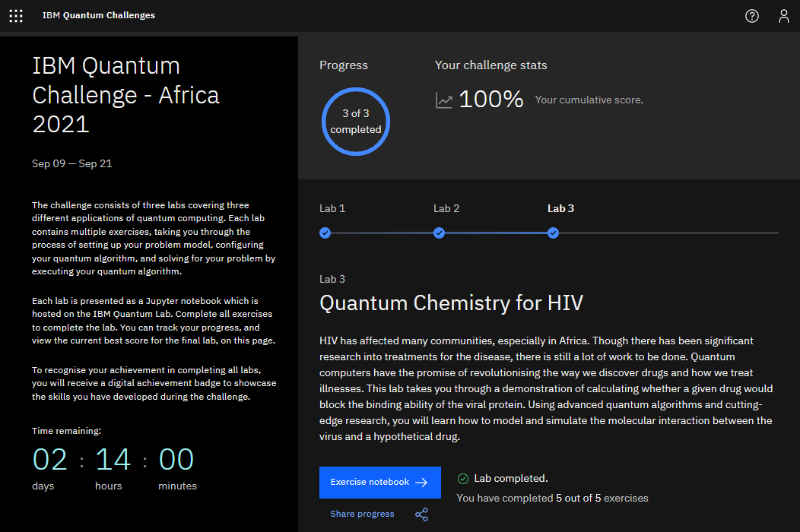Click the Your cumulative score caption
Viewport: 800px width, 532px height.
pyautogui.click(x=589, y=100)
